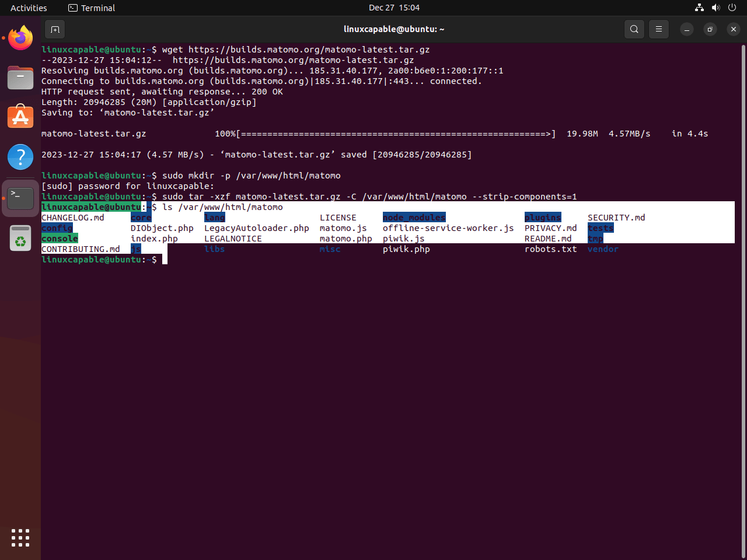The image size is (747, 560).
Task: Open the terminal hamburger menu
Action: click(x=659, y=29)
